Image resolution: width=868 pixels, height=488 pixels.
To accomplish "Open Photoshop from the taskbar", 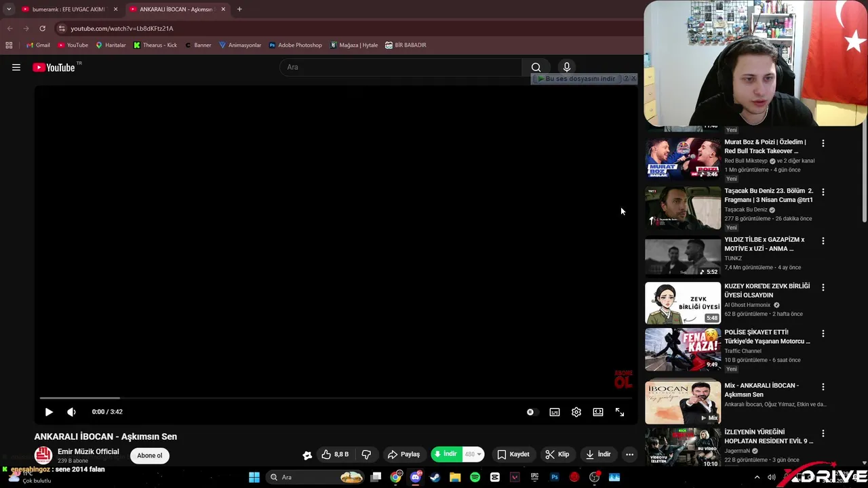I will click(554, 477).
